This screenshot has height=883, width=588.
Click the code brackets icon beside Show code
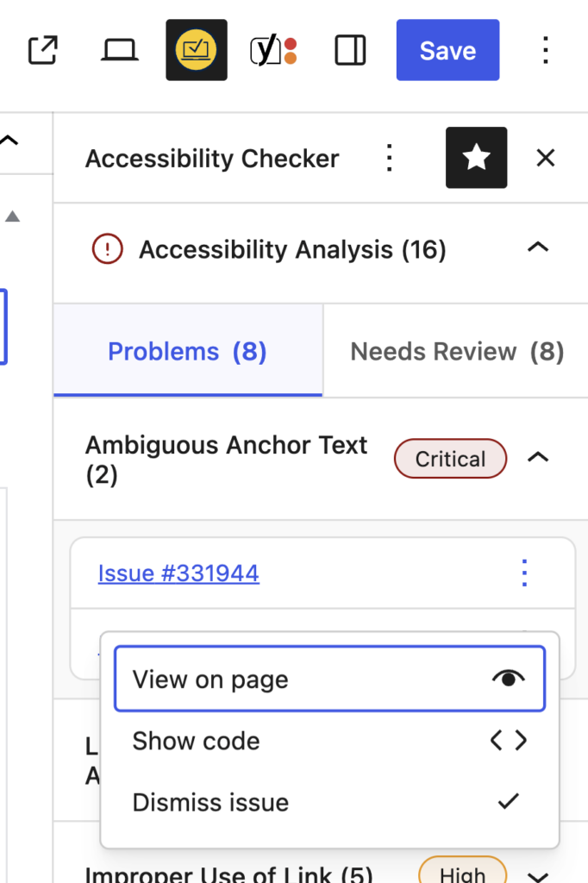508,740
